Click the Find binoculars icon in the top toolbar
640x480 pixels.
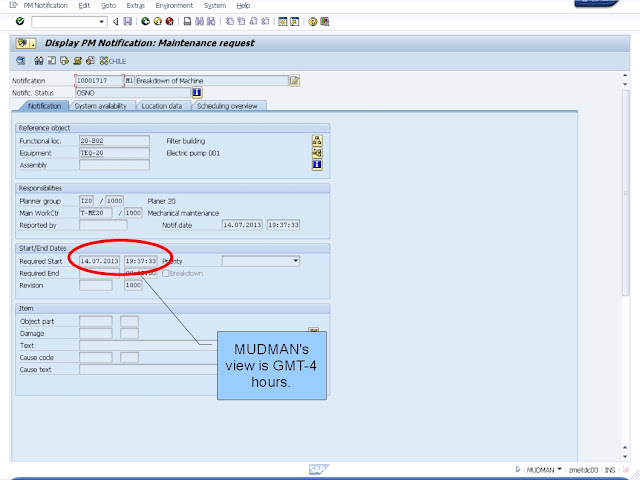pyautogui.click(x=199, y=21)
